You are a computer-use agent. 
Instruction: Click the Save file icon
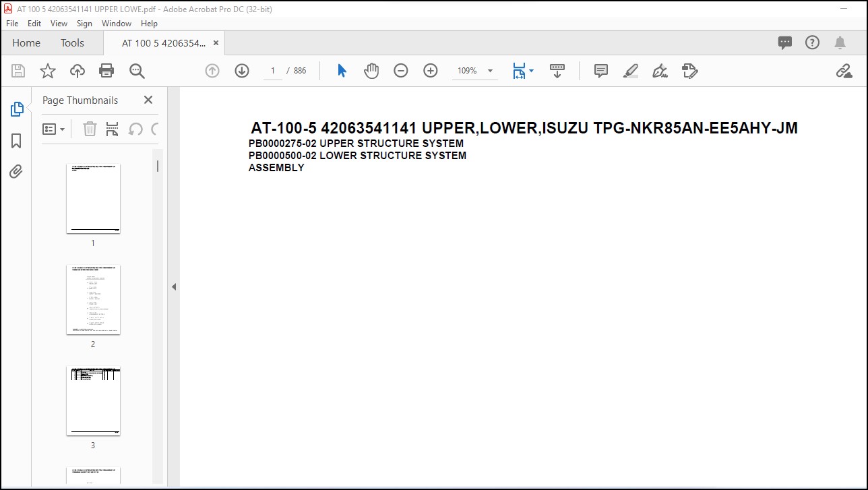click(x=18, y=71)
